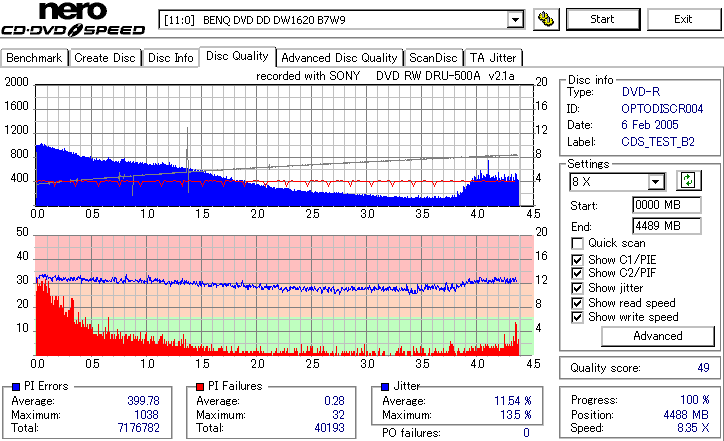
Task: Click the blue Jitter legend square
Action: coord(385,387)
